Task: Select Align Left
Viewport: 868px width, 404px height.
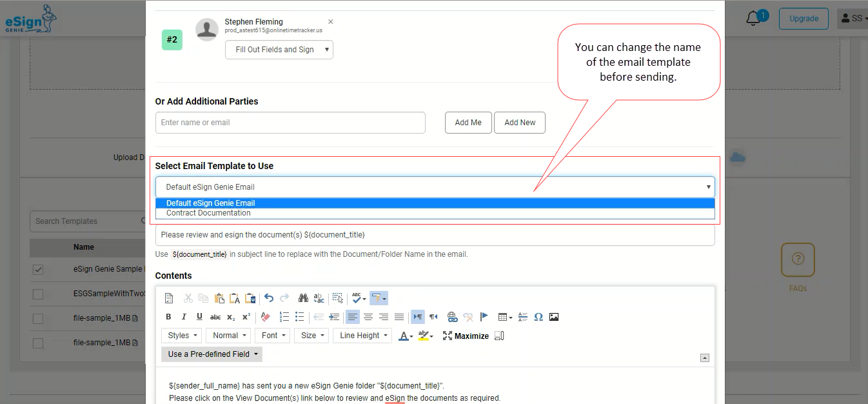Action: click(353, 317)
